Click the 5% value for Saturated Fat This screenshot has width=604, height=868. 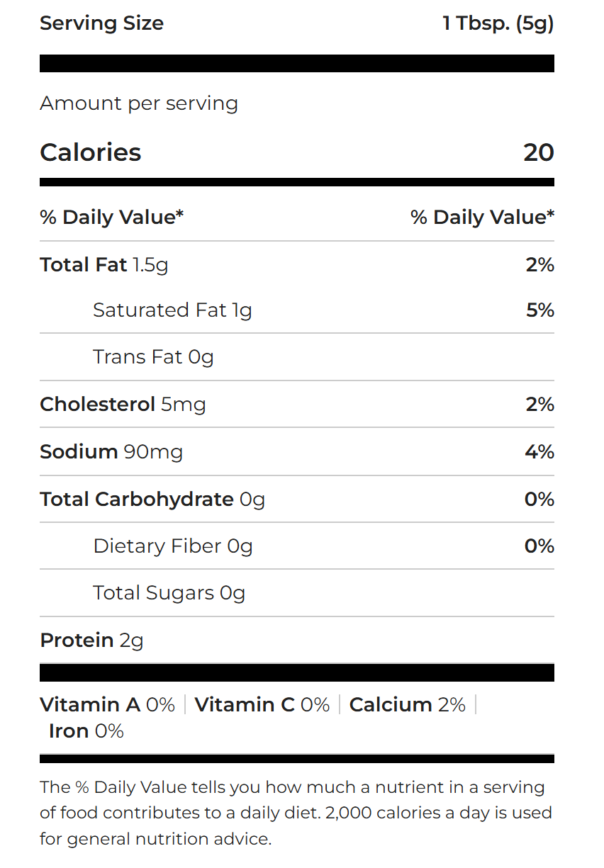tap(539, 310)
